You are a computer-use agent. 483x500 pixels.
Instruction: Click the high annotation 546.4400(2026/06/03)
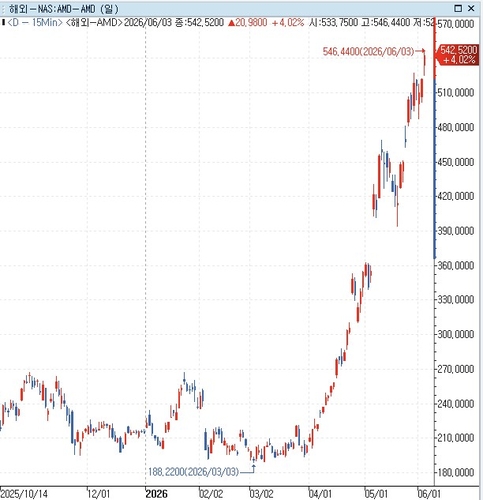click(x=368, y=51)
